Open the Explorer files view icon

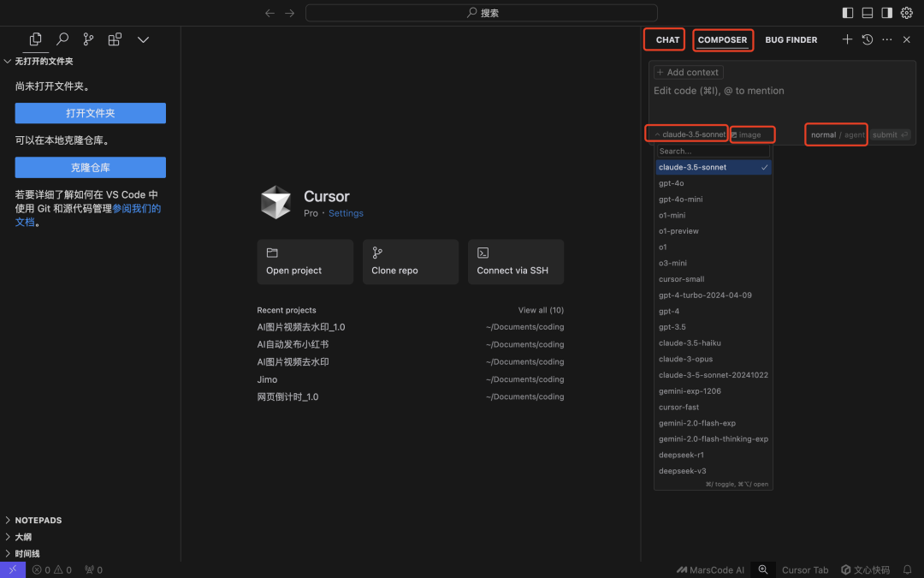[35, 39]
